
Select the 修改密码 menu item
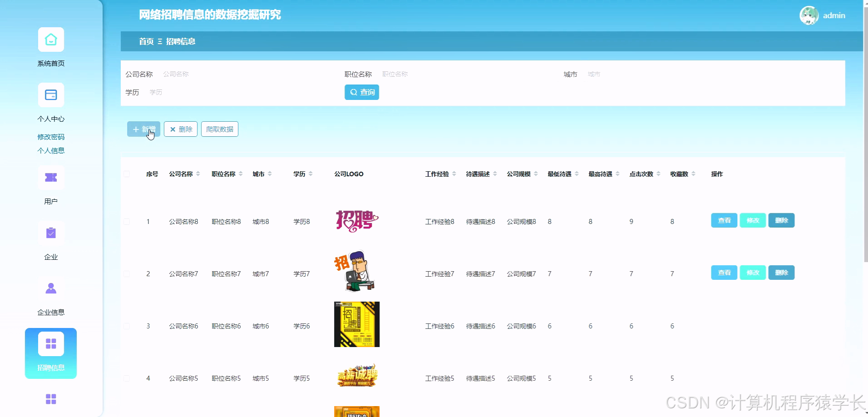[x=51, y=137]
